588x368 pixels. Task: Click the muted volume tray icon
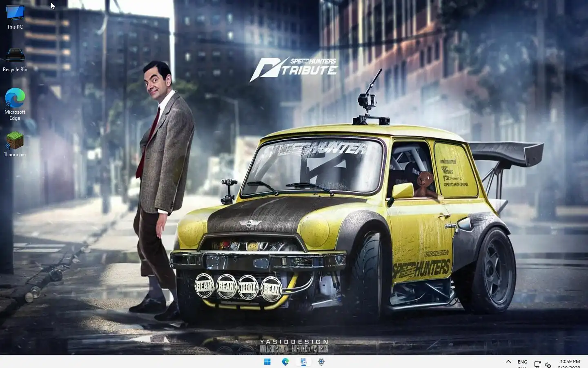click(x=548, y=365)
